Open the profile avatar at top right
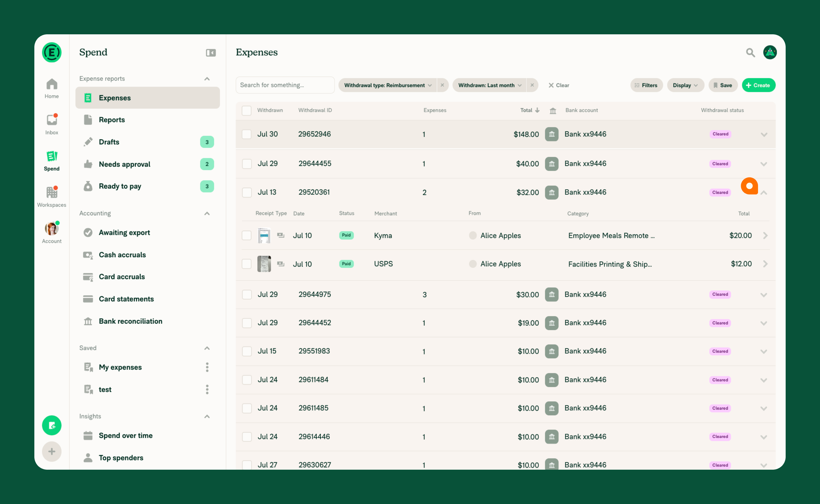This screenshot has width=820, height=504. tap(770, 52)
